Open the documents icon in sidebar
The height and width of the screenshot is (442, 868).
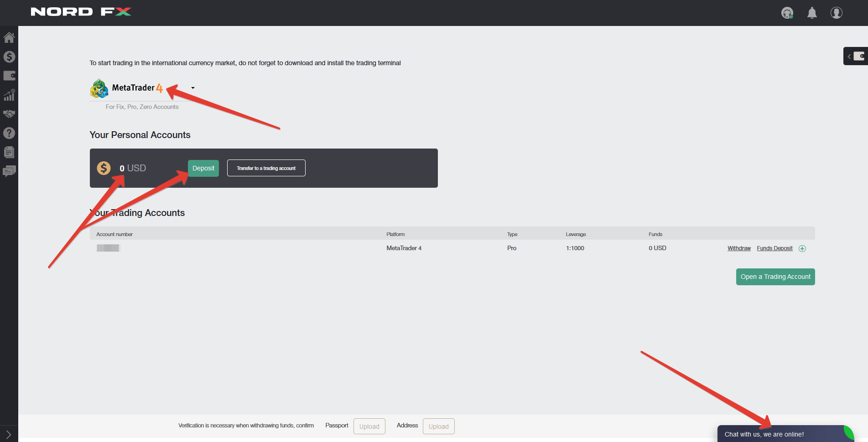pyautogui.click(x=9, y=152)
